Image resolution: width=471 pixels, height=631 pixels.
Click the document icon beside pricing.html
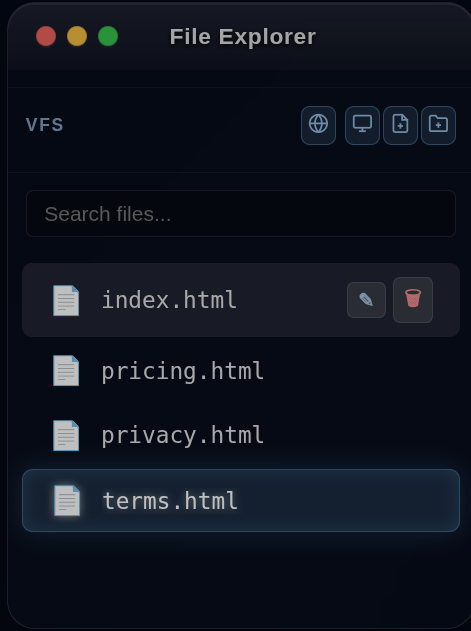tap(66, 370)
